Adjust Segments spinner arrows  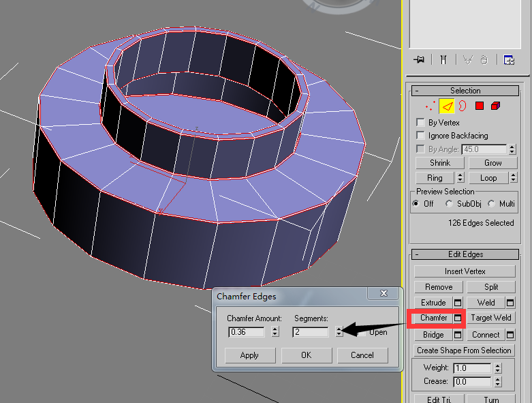pyautogui.click(x=339, y=331)
